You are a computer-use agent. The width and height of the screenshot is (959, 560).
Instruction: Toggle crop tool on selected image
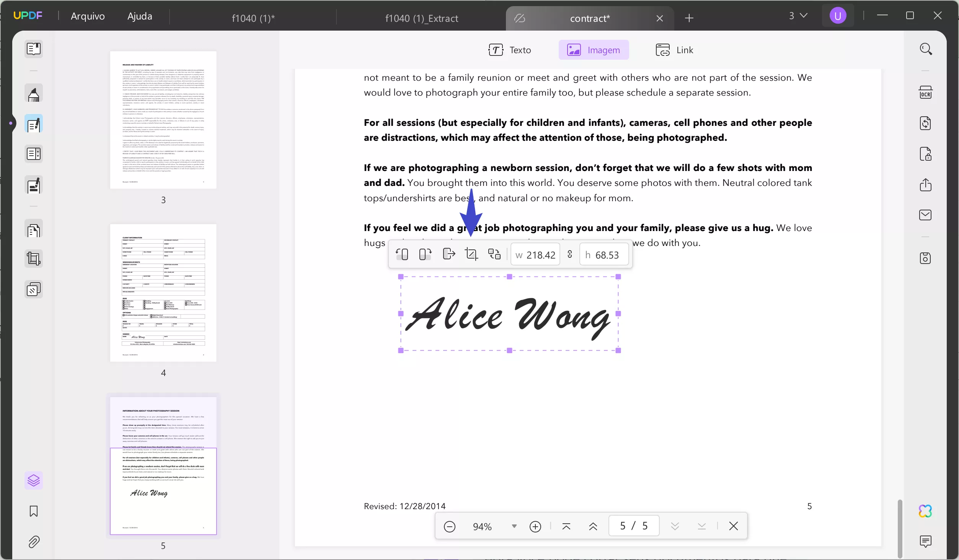click(x=471, y=254)
